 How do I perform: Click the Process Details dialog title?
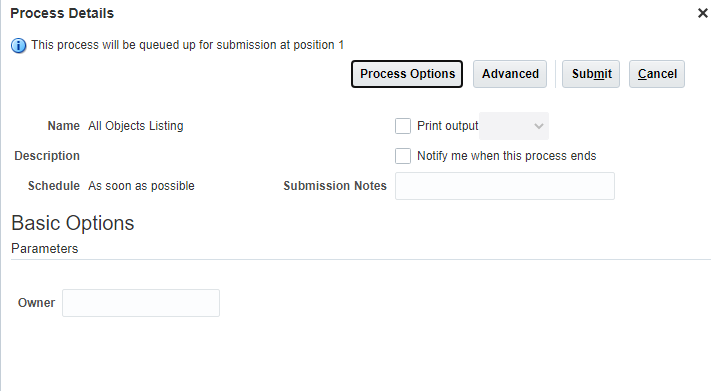(x=62, y=13)
